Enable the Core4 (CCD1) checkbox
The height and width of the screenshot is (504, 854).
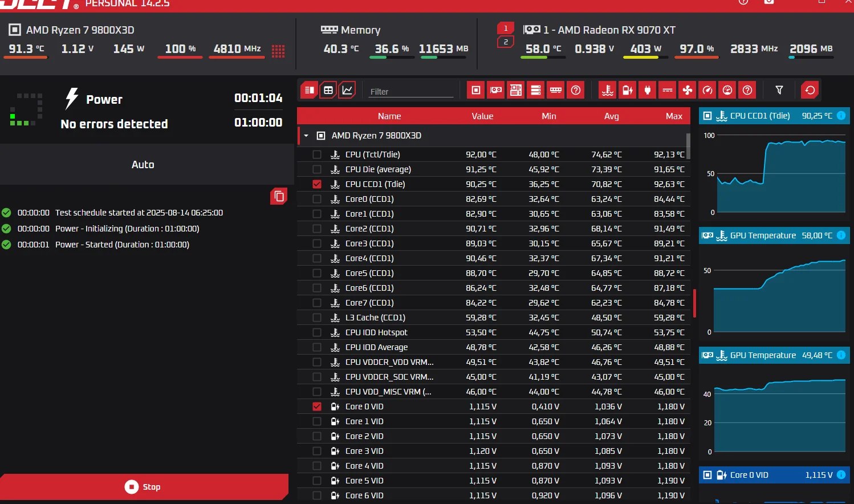317,258
